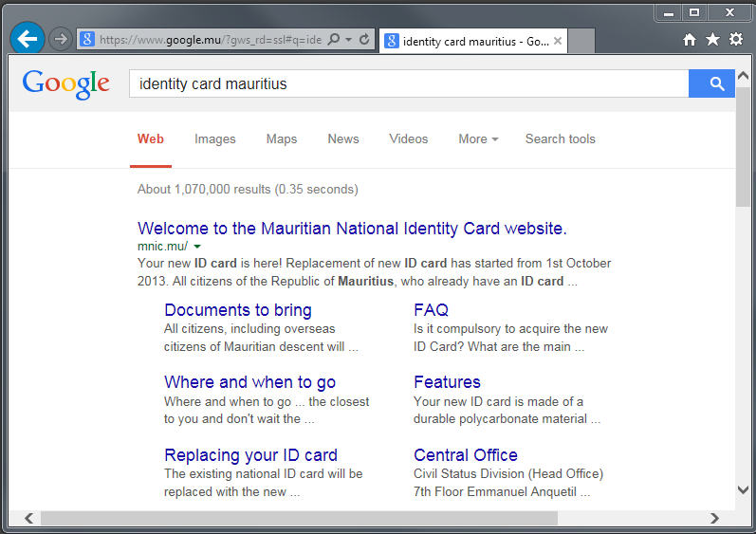Expand the mnic.mu cached options arrow
This screenshot has height=534, width=756.
196,247
